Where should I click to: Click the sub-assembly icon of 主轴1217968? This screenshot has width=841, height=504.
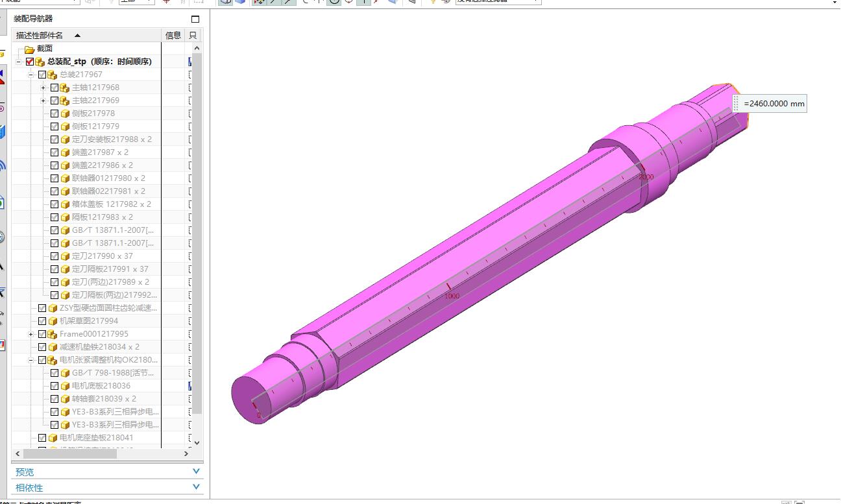[x=65, y=88]
